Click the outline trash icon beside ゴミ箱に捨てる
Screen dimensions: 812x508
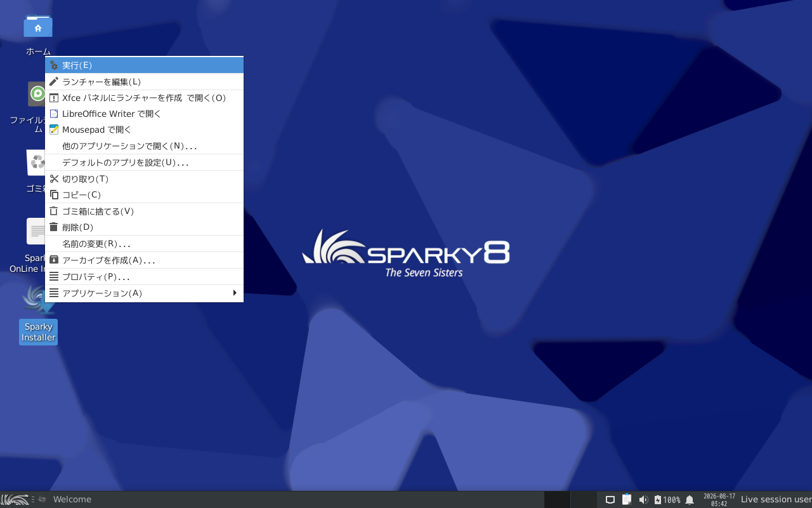pos(54,211)
